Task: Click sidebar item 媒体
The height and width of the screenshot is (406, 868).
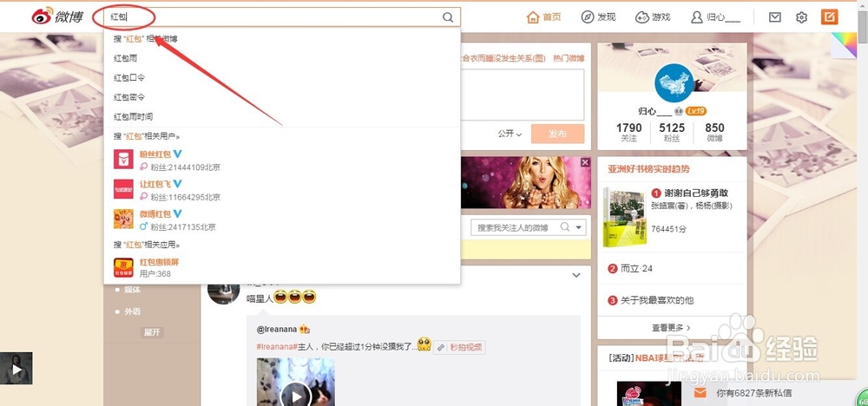Action: tap(132, 289)
